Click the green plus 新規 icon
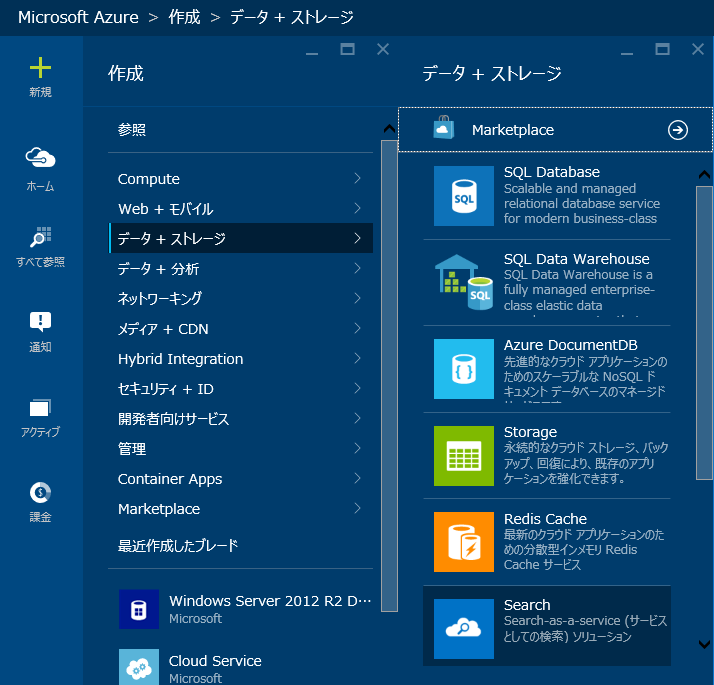The width and height of the screenshot is (714, 685). (x=40, y=68)
